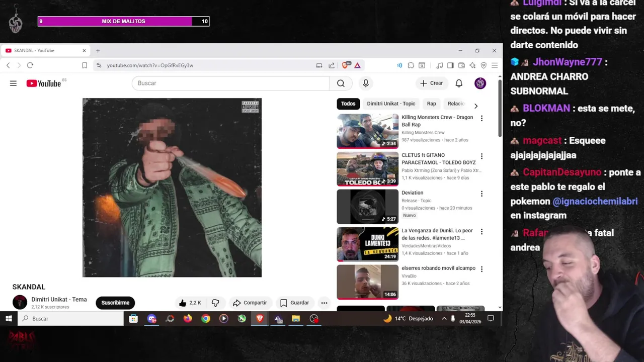This screenshot has height=362, width=644.
Task: Open CLETUS ft GITANO PARACETAMOL title
Action: (x=438, y=159)
